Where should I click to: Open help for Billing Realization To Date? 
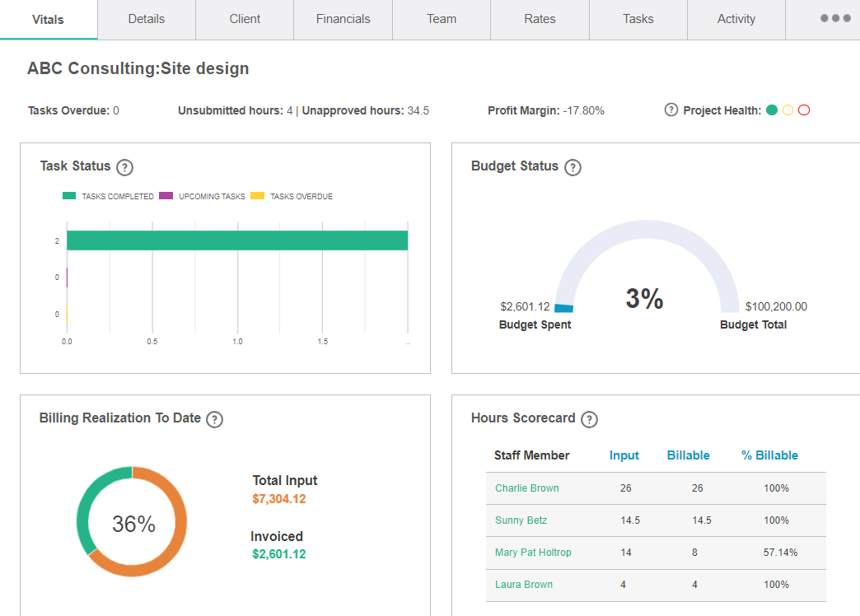[214, 419]
